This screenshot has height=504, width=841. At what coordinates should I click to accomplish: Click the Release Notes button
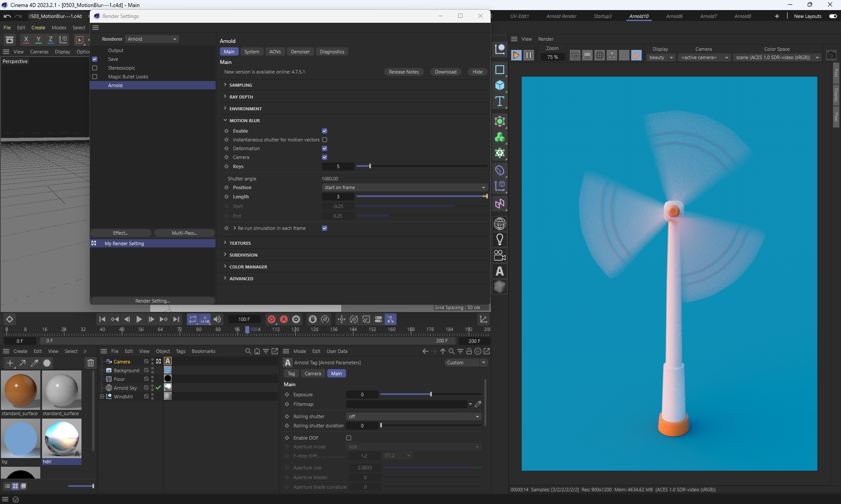(x=403, y=72)
